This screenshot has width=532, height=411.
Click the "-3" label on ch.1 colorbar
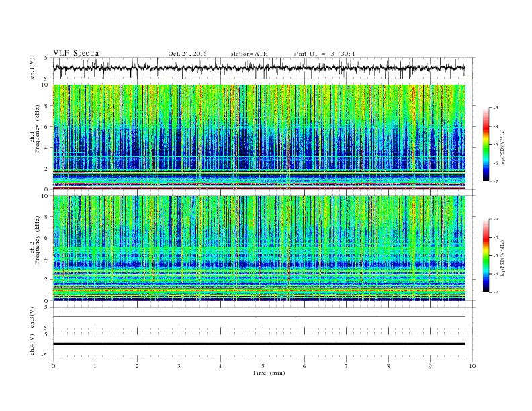click(496, 108)
